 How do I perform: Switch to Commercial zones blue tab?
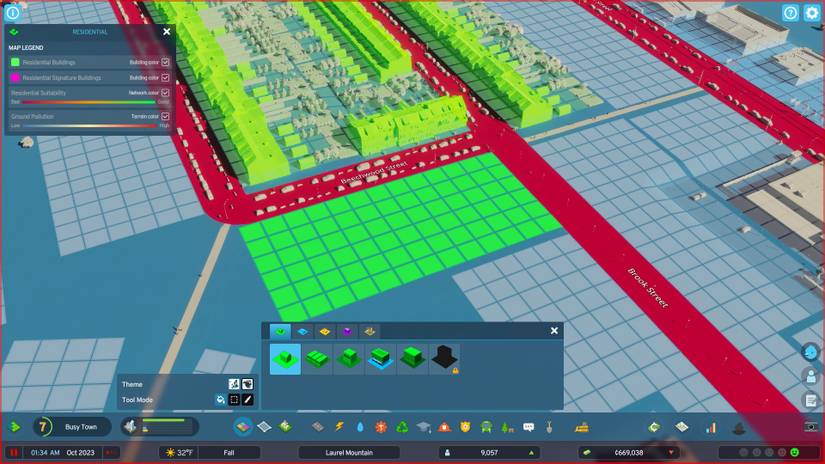tap(303, 331)
